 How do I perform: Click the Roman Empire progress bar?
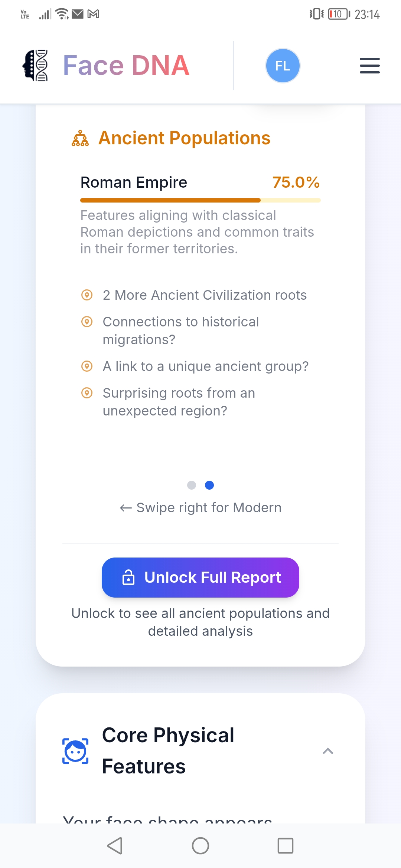(x=200, y=200)
